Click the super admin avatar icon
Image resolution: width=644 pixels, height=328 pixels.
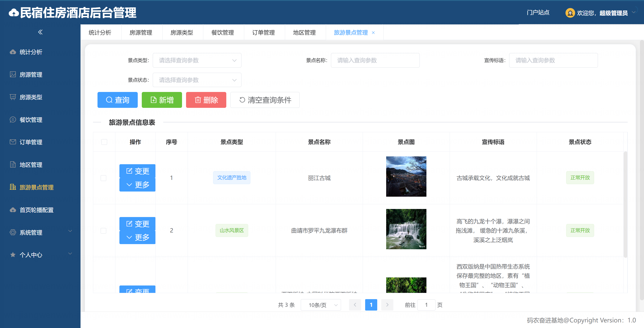click(570, 13)
